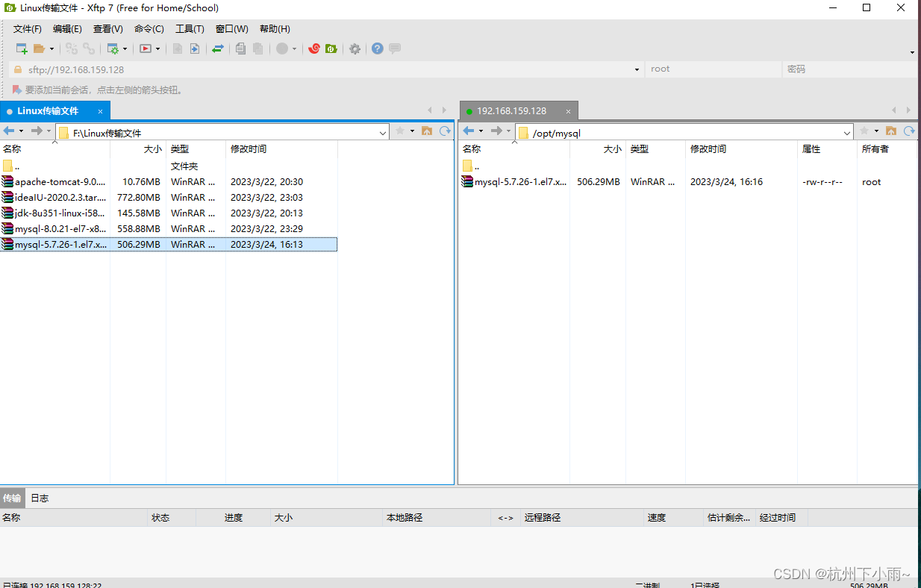Viewport: 921px width, 588px height.
Task: Select mysql-5.7.26-1.el7 file in remote pane
Action: tap(688, 182)
